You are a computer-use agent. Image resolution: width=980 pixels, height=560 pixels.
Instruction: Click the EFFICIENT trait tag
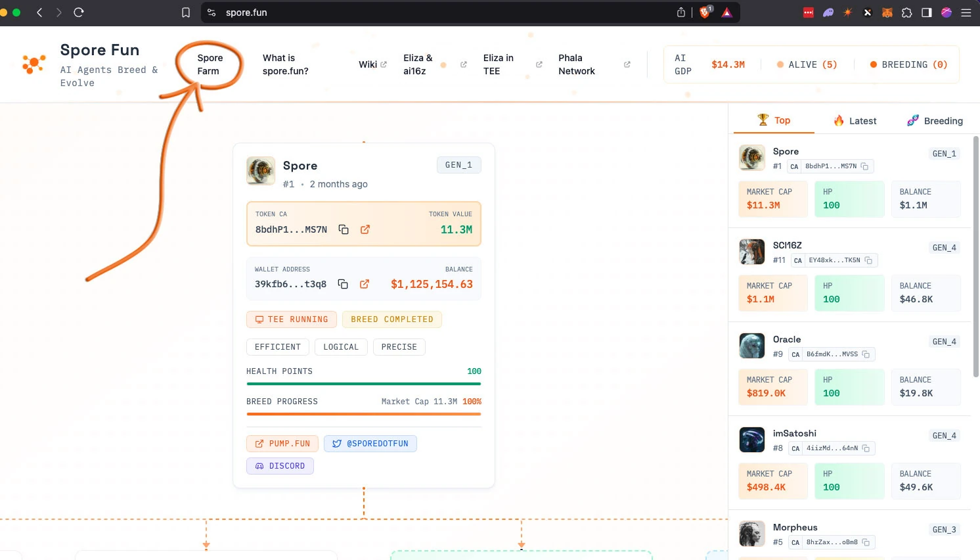[278, 347]
